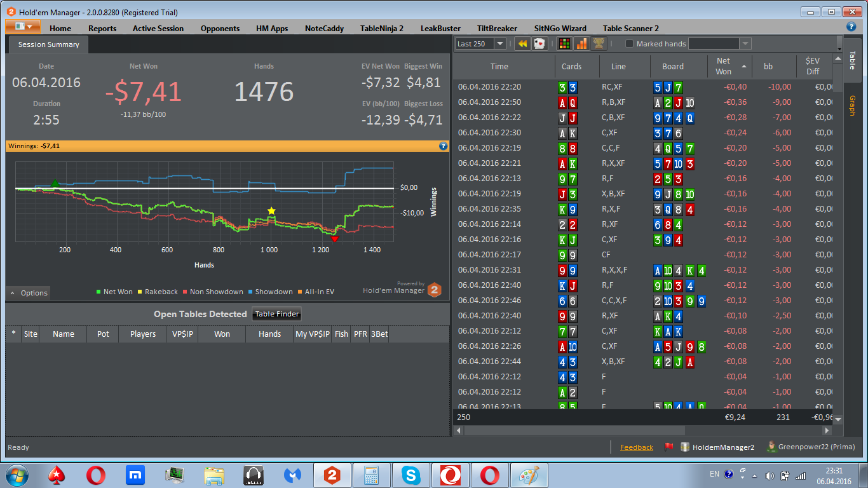
Task: Open the NoteCaddy tab
Action: pos(324,28)
